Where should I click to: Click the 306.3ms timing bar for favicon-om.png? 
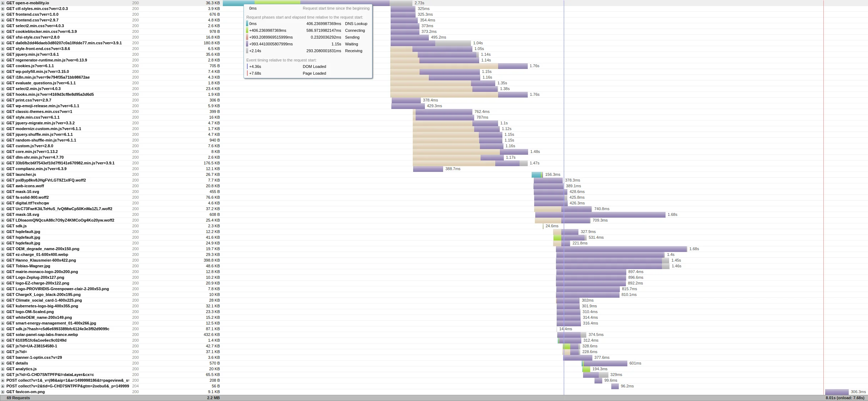pyautogui.click(x=836, y=392)
